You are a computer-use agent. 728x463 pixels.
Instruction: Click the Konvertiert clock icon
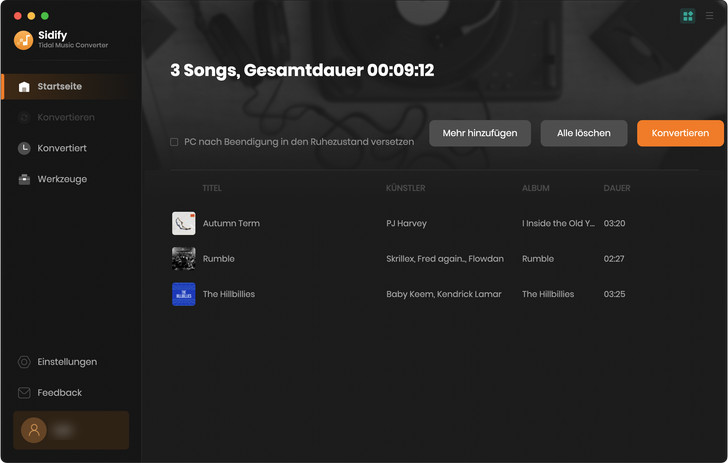click(24, 148)
